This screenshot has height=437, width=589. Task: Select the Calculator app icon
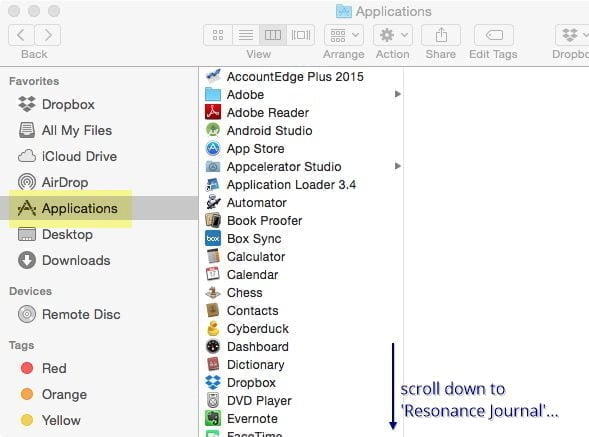coord(213,257)
